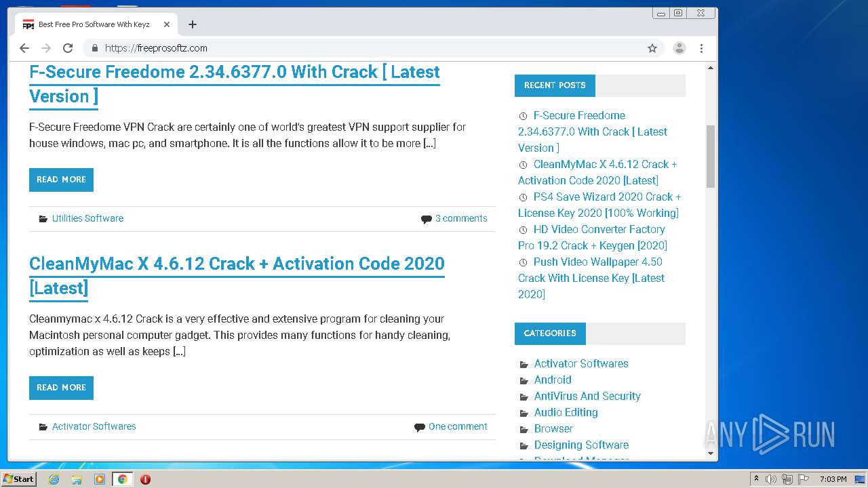Reload the page with the refresh icon
Viewport: 868px width, 488px height.
pos(68,48)
